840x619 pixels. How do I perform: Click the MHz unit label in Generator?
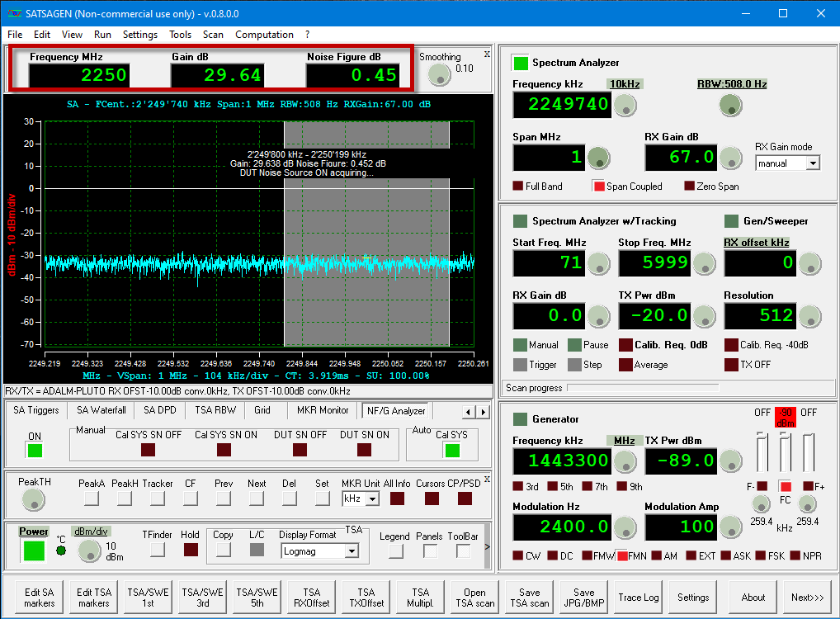tap(624, 441)
